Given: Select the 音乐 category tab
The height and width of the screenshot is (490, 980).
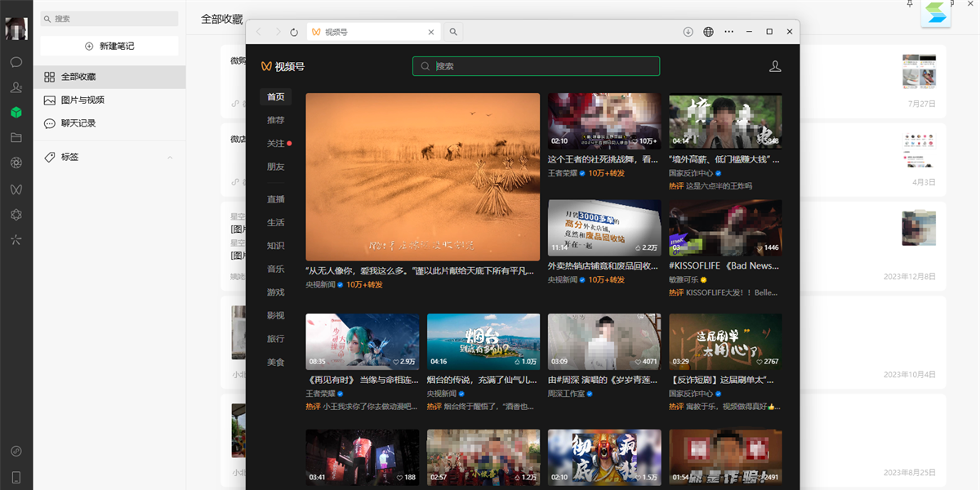Looking at the screenshot, I should (x=275, y=267).
